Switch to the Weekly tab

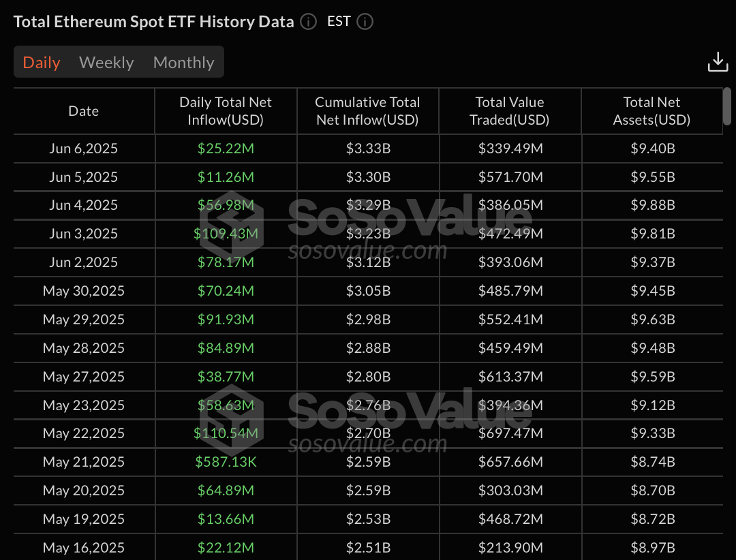(106, 63)
